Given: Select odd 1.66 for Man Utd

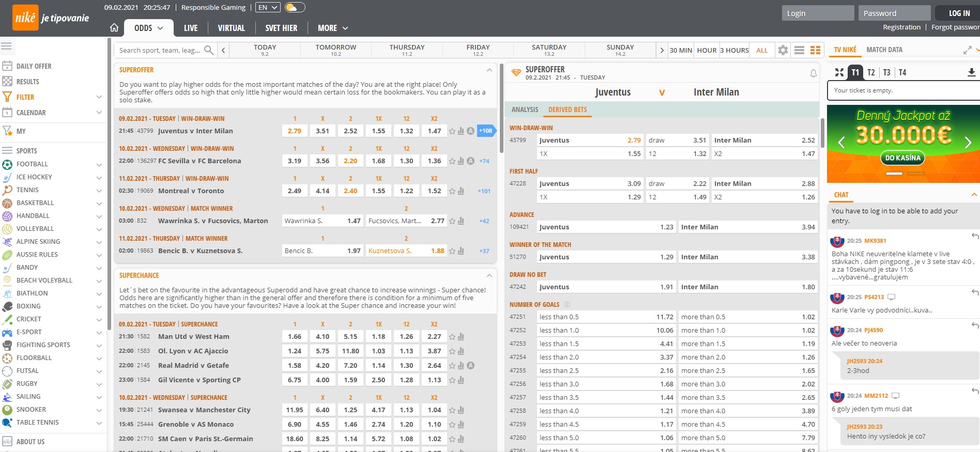Looking at the screenshot, I should click(x=295, y=337).
